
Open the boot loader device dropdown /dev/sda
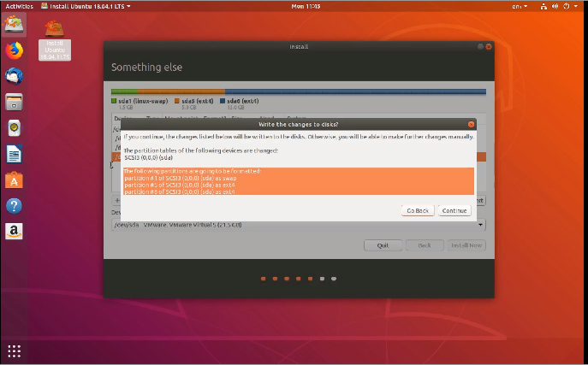coord(299,225)
